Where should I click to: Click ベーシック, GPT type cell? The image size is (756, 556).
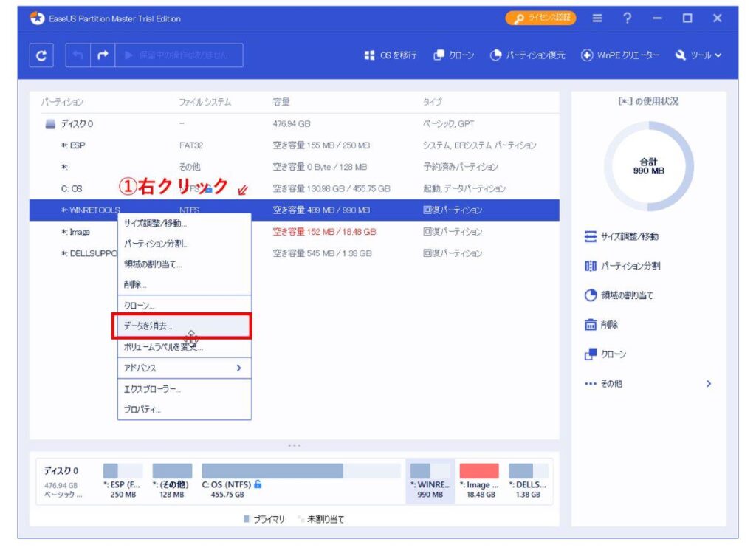[448, 124]
